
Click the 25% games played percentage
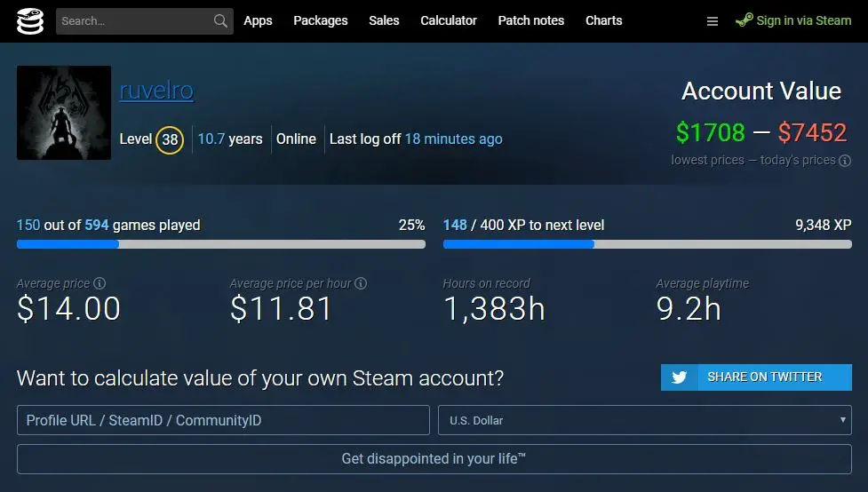point(412,226)
